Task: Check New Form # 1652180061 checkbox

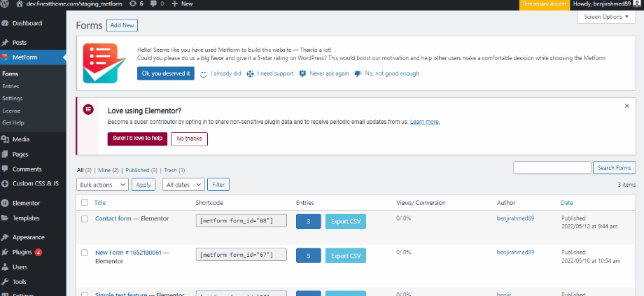Action: [x=85, y=253]
